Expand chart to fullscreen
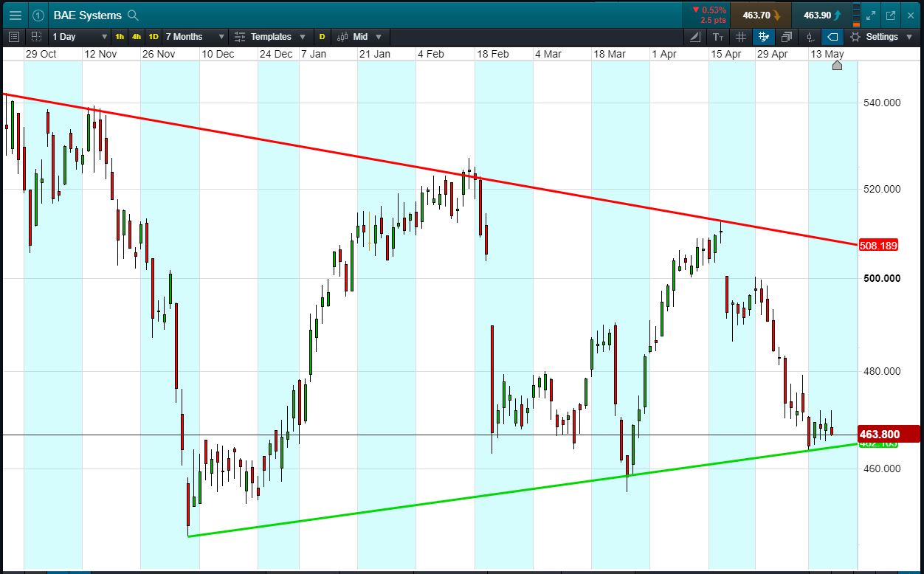 871,15
